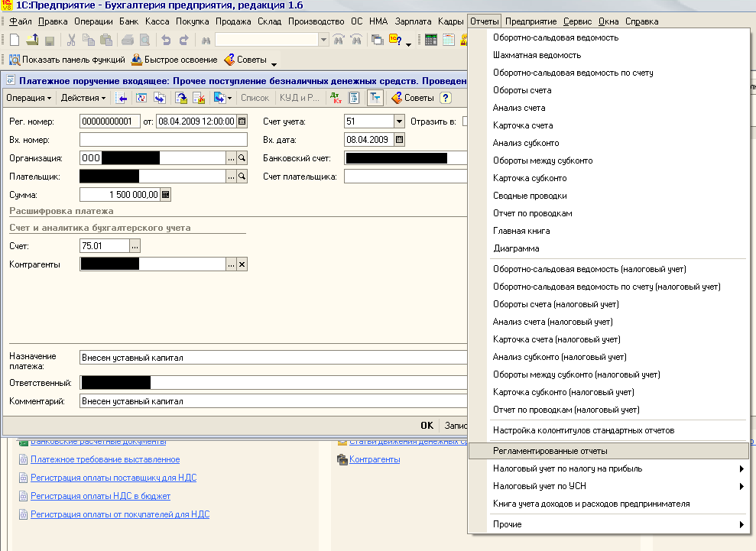Expand the Счет учета dropdown
The width and height of the screenshot is (756, 551).
coord(399,122)
